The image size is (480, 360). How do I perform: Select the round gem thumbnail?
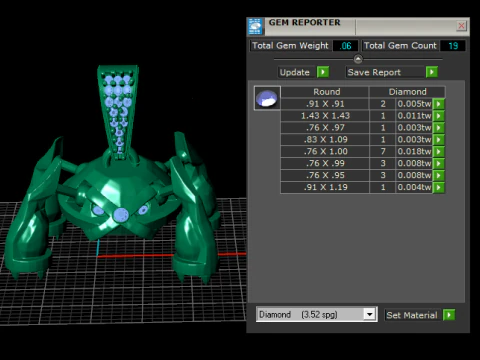pos(267,98)
